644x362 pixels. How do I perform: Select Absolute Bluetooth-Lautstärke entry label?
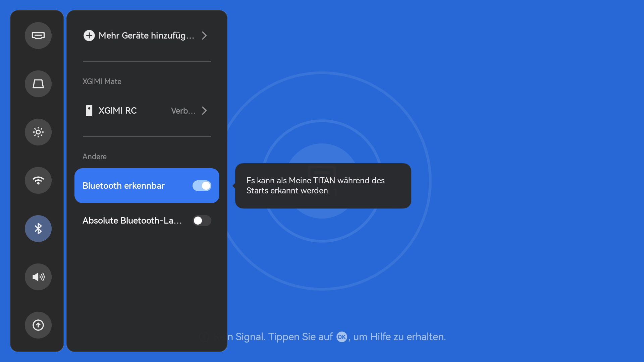[x=132, y=221]
